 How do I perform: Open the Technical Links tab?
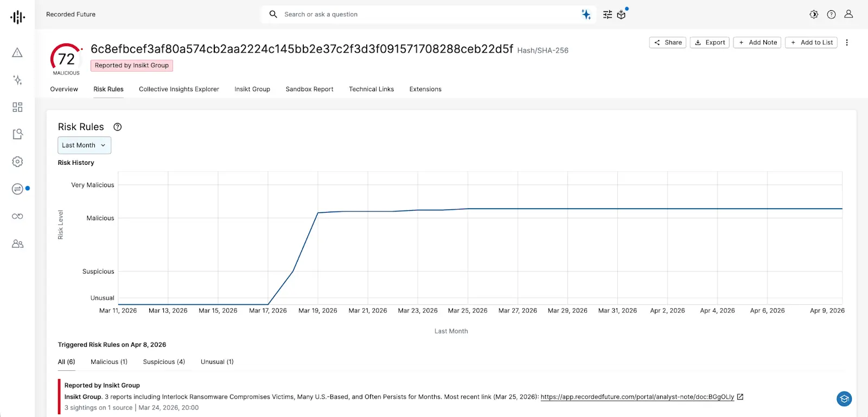coord(371,89)
